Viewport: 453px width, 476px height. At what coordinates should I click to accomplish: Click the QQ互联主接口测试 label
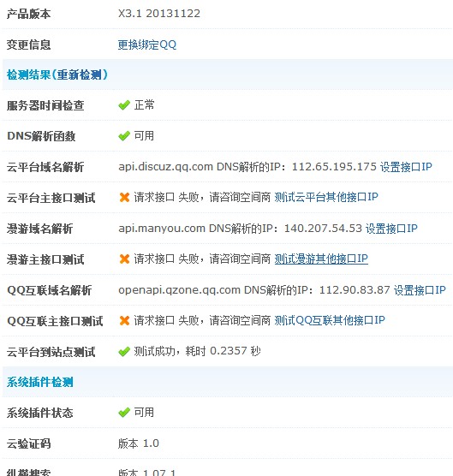coord(55,321)
